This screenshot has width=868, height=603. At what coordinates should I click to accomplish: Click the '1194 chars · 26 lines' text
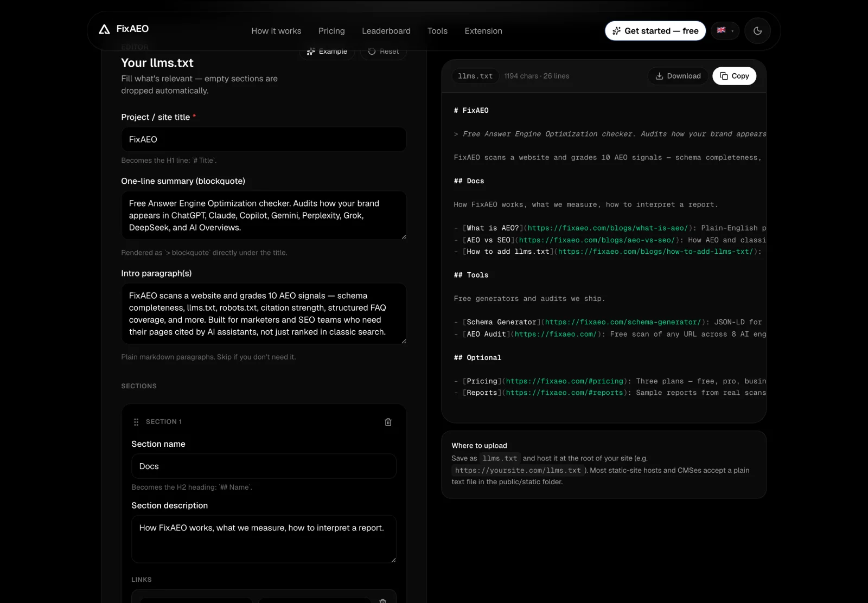[x=537, y=76]
